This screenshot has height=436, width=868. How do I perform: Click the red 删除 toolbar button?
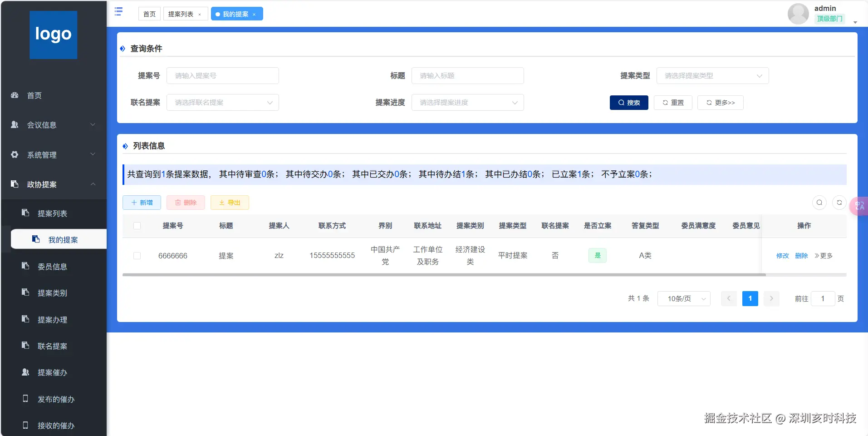point(186,203)
